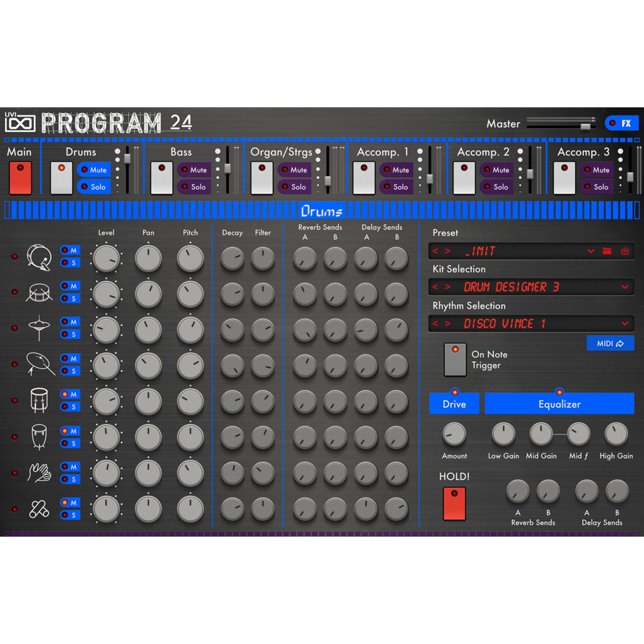
Task: Solo the Accomp. 3 track
Action: point(597,187)
